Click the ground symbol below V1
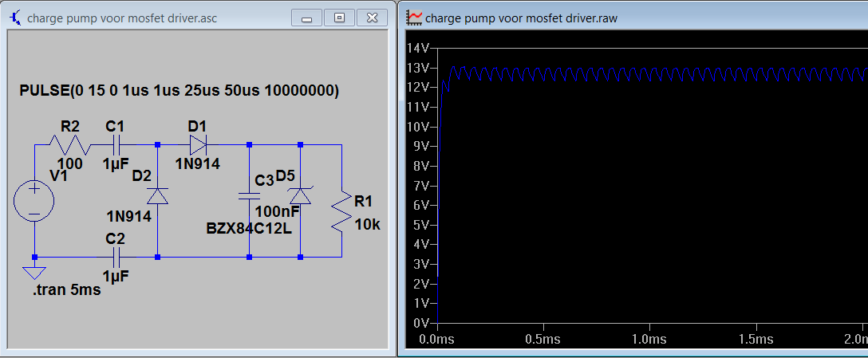Image resolution: width=868 pixels, height=358 pixels. [x=34, y=273]
